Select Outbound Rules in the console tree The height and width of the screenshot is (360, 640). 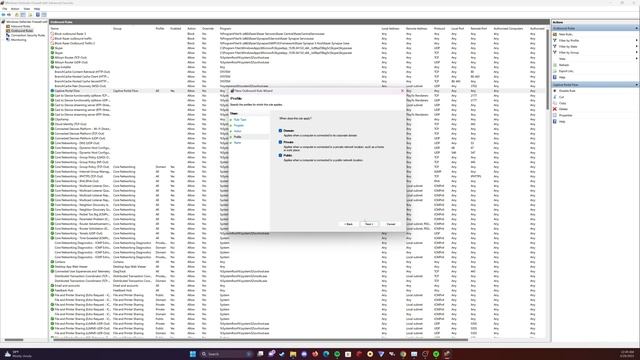tap(22, 31)
